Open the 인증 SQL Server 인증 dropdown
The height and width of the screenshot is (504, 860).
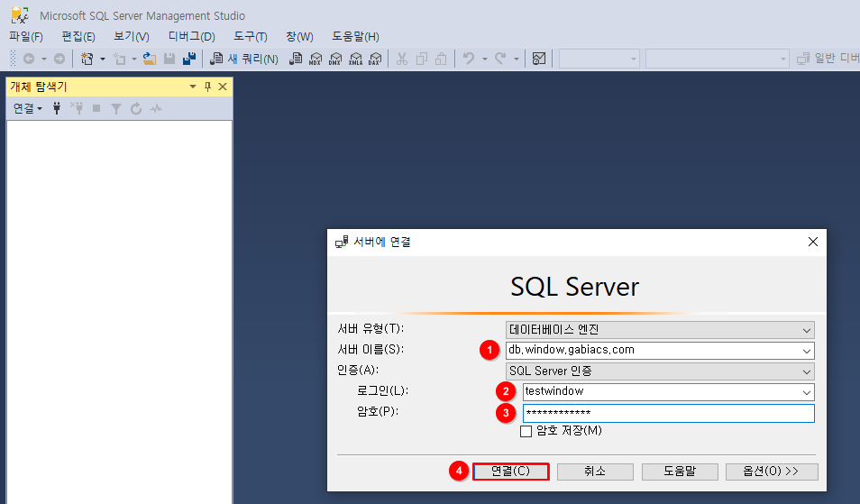coord(660,371)
